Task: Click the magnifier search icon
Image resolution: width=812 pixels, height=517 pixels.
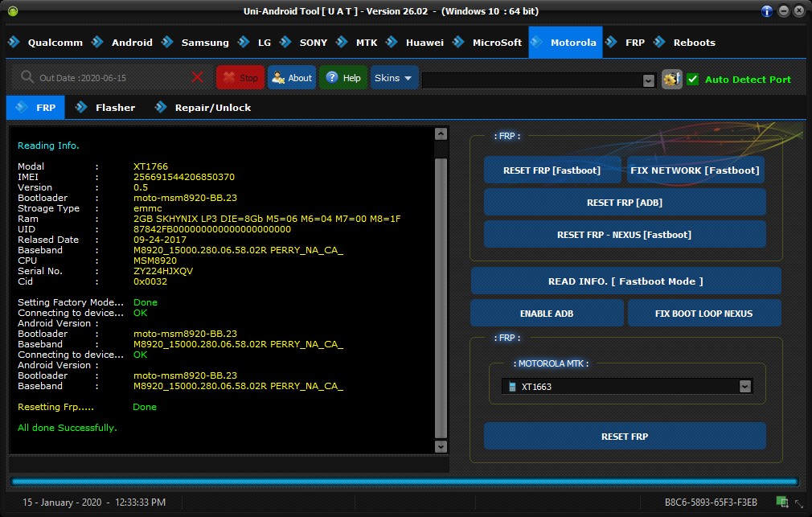Action: tap(27, 78)
